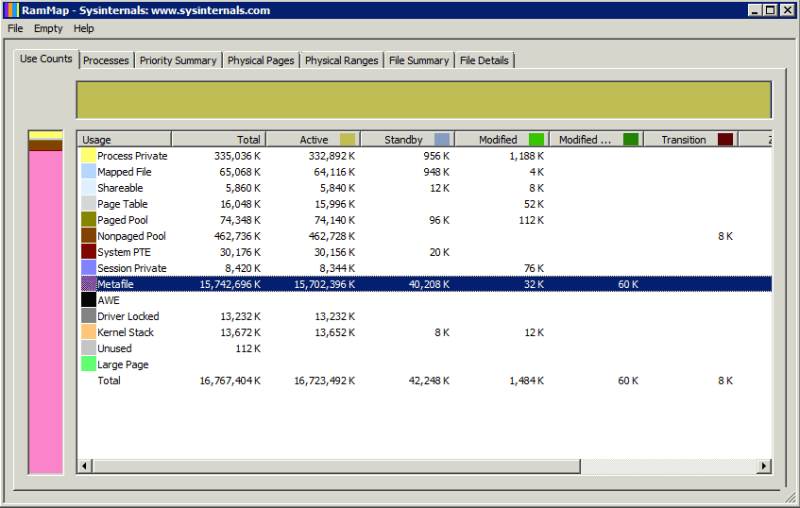Select the Kernel Stack row

tap(424, 333)
